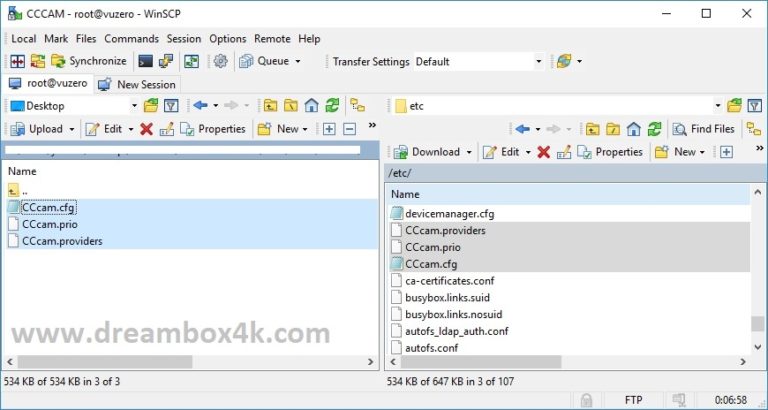Select ca-certificates.conf in remote panel

(x=450, y=281)
